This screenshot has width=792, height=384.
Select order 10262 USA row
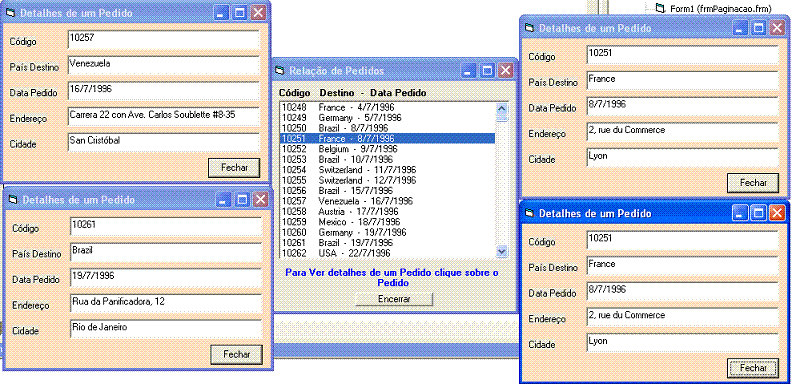point(387,253)
